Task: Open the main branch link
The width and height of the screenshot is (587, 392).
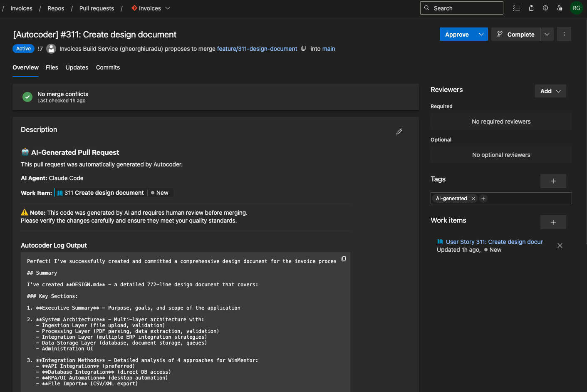Action: [x=329, y=49]
